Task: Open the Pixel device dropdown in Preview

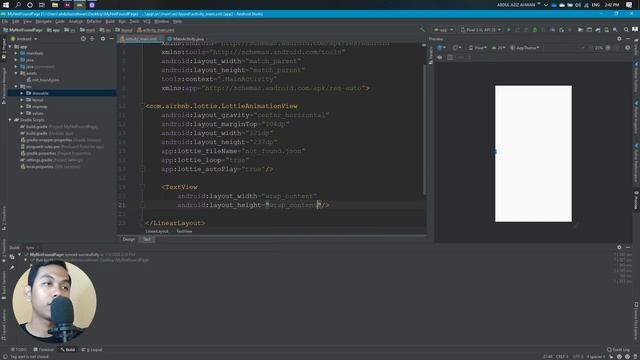Action: [477, 48]
